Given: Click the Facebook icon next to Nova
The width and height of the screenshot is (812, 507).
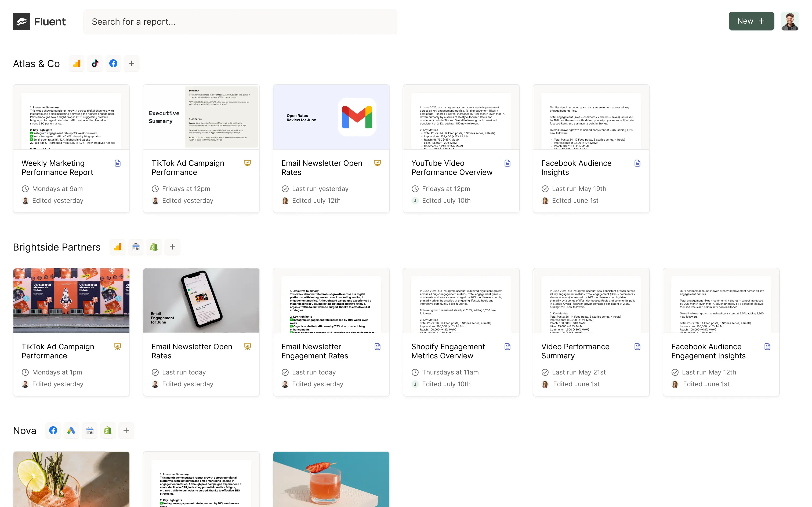Looking at the screenshot, I should [53, 431].
